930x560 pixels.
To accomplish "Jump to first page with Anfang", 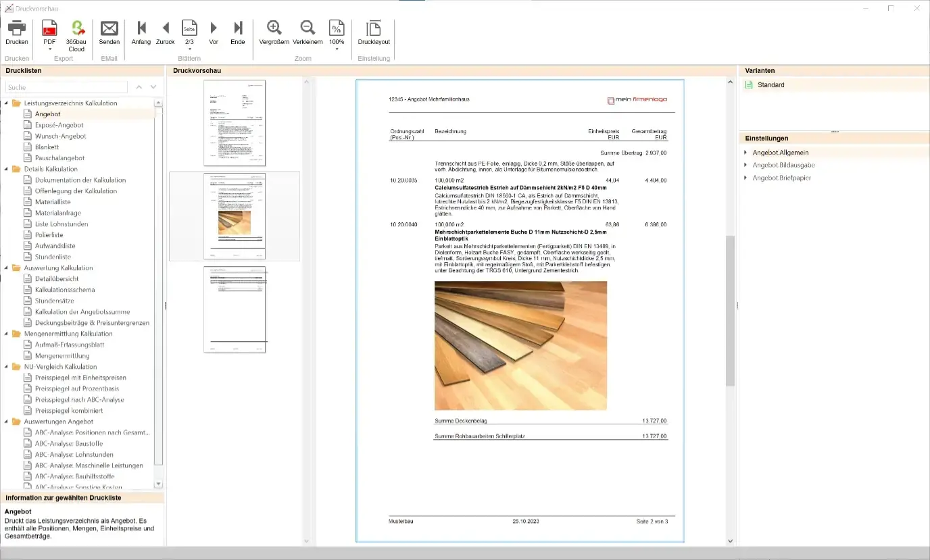I will coord(141,28).
